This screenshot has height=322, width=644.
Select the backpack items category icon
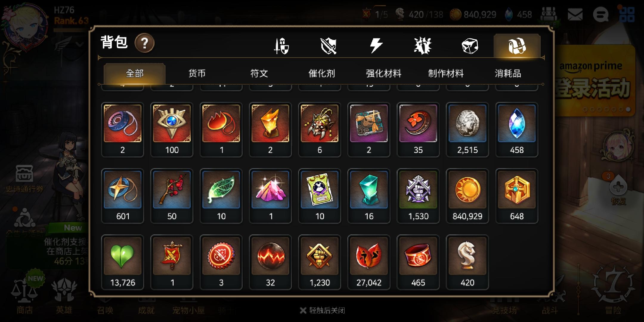pyautogui.click(x=517, y=46)
